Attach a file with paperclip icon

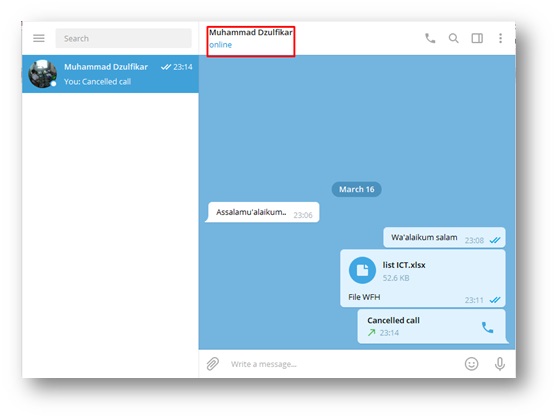212,364
